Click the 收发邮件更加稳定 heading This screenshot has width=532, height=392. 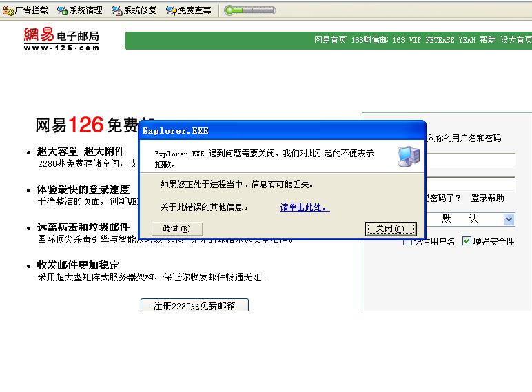click(x=79, y=265)
